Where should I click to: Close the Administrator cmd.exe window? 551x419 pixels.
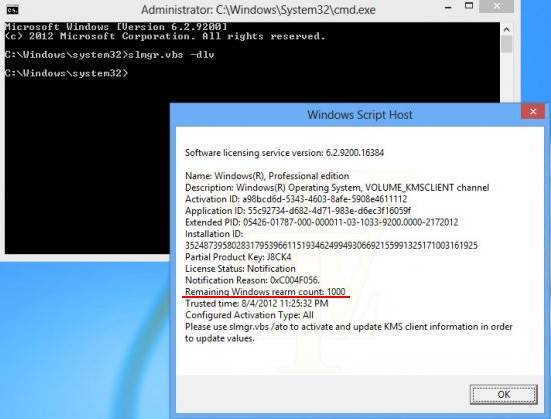(x=497, y=6)
